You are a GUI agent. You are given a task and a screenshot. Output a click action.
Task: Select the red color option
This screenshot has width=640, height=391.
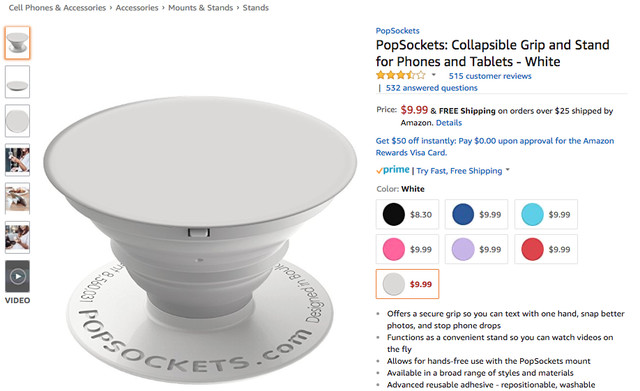click(x=546, y=249)
